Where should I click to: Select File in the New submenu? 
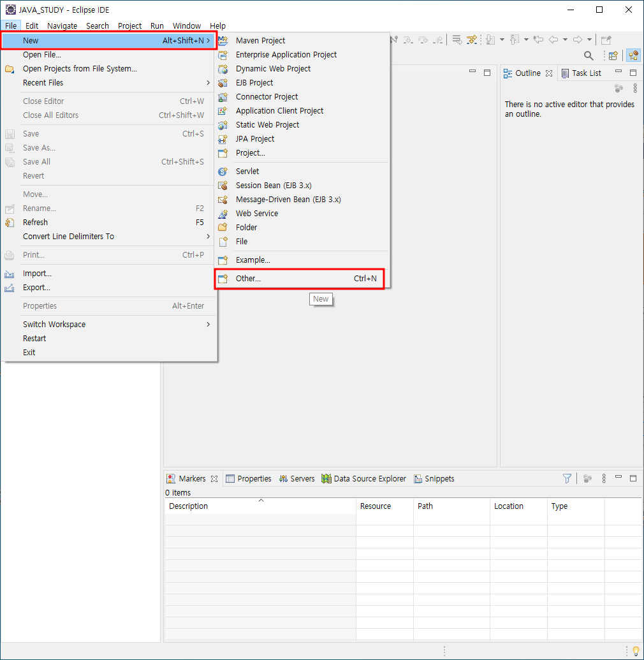(x=302, y=242)
